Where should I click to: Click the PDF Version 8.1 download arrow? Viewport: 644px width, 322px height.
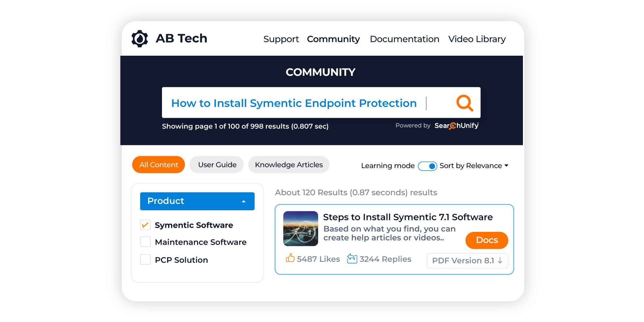500,261
